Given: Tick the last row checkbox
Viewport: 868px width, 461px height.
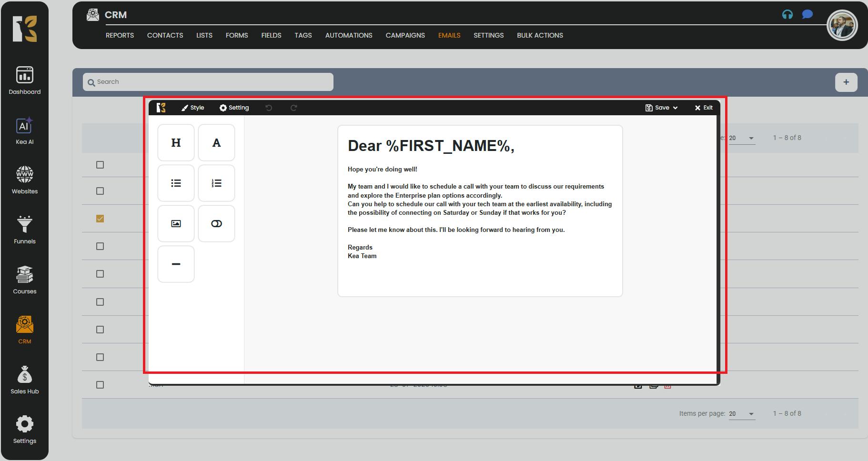Looking at the screenshot, I should coord(100,385).
